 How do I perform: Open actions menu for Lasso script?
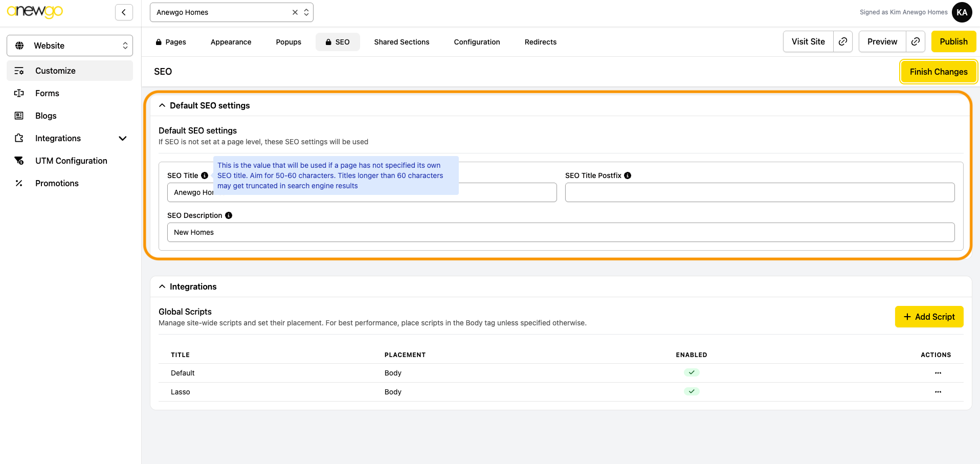938,392
